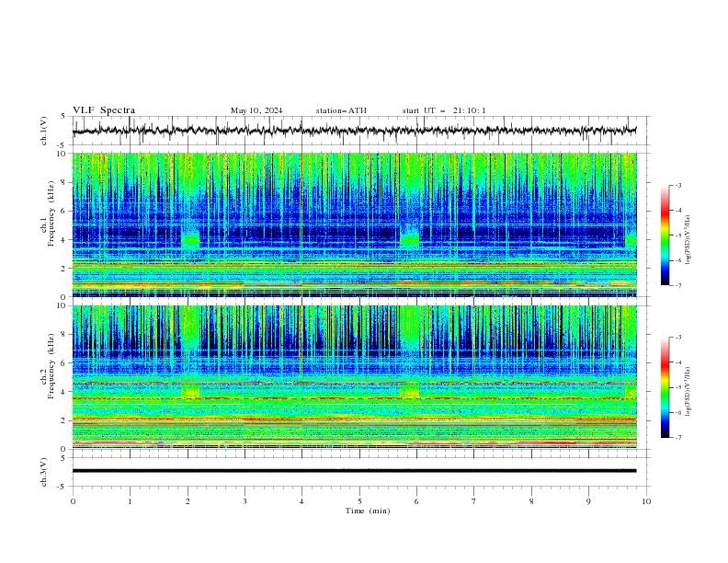This screenshot has width=728, height=563.
Task: Click the lower color scale bar for ch.2
Action: pyautogui.click(x=665, y=387)
